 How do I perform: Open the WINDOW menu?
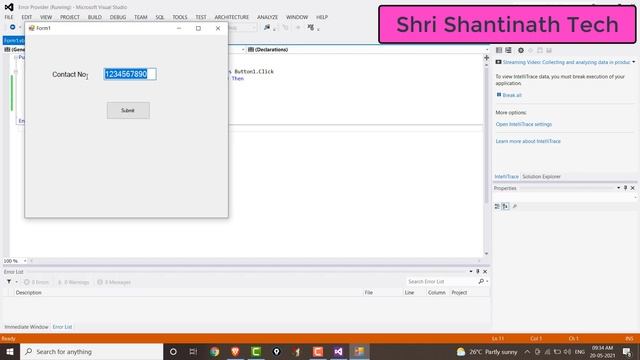(x=297, y=17)
